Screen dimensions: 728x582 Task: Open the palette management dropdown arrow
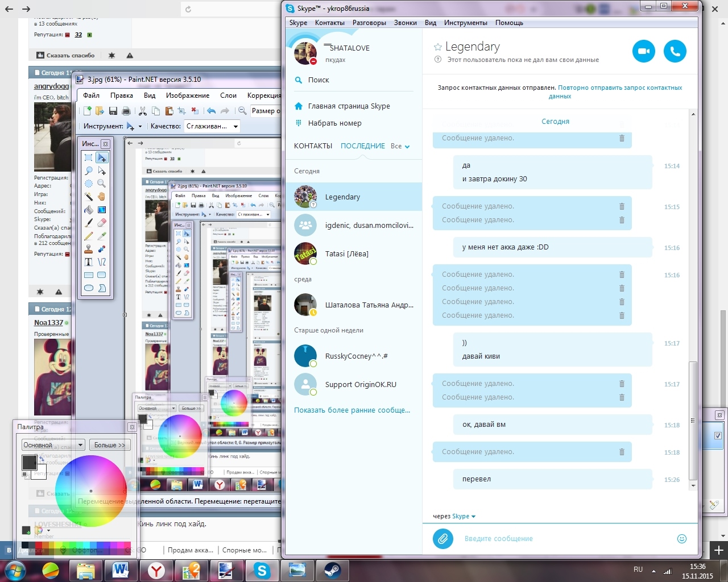tap(48, 530)
